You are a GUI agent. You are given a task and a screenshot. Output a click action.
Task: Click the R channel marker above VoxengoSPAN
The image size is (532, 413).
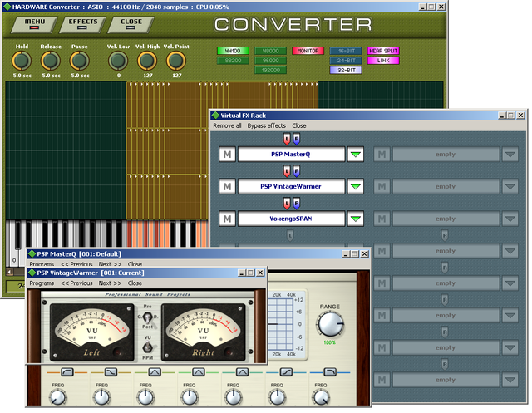297,204
